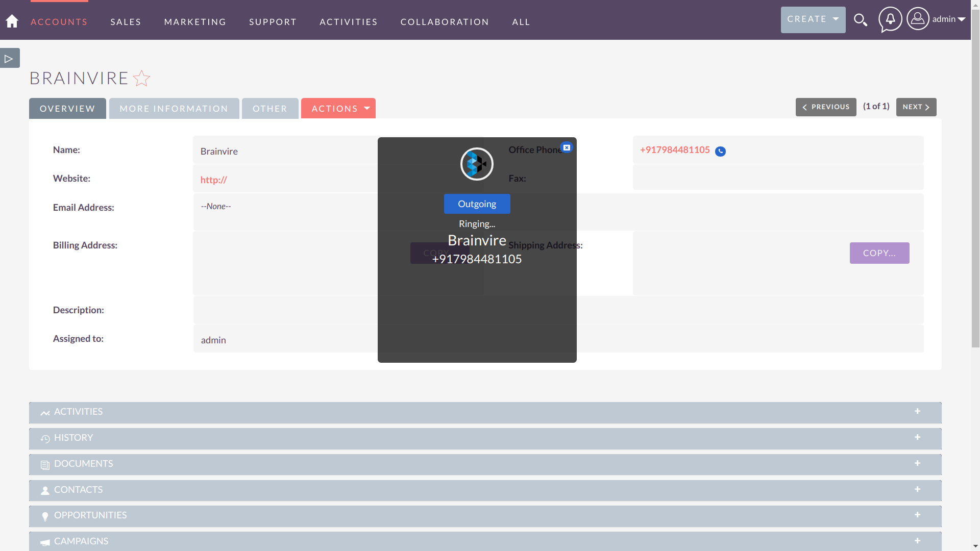Click the Description label
This screenshot has height=551, width=980.
pyautogui.click(x=79, y=310)
